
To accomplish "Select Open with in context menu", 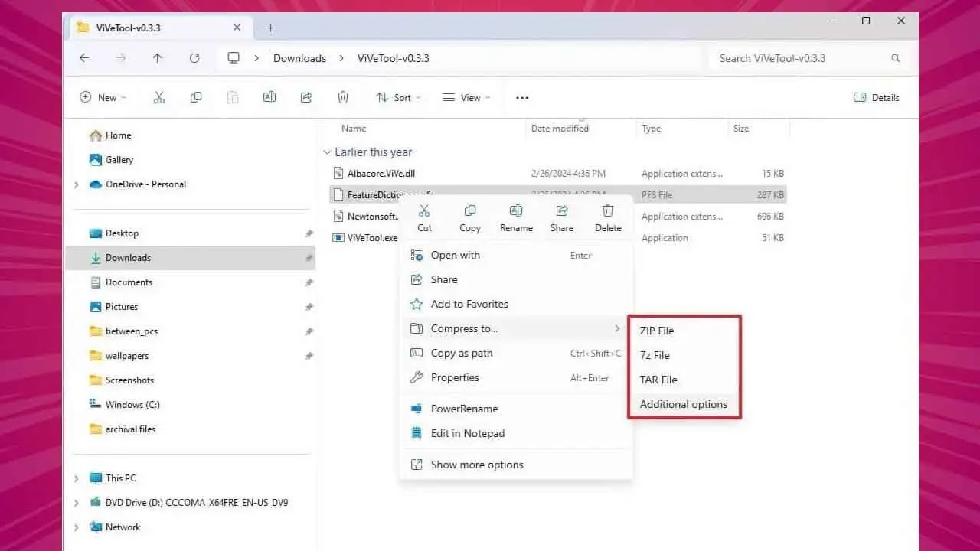I will point(516,255).
